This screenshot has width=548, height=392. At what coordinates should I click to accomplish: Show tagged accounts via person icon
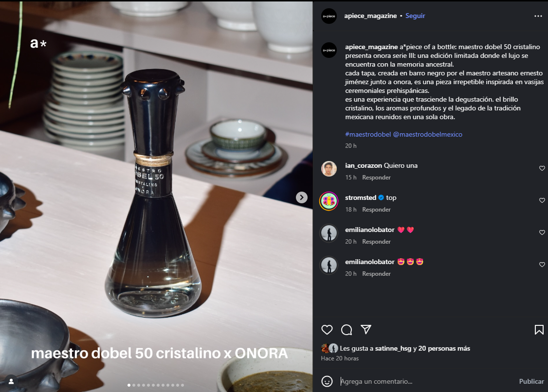click(11, 381)
